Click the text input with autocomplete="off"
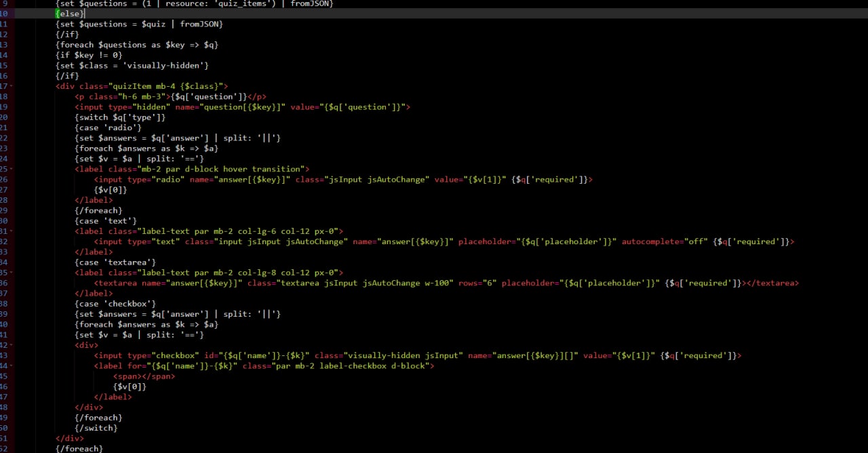The width and height of the screenshot is (868, 453). coord(443,241)
